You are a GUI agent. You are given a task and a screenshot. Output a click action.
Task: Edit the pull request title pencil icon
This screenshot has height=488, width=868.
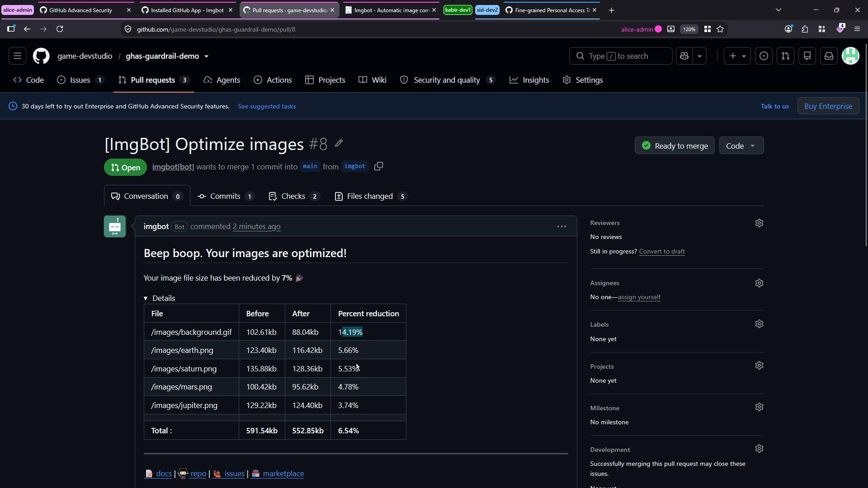click(x=339, y=144)
